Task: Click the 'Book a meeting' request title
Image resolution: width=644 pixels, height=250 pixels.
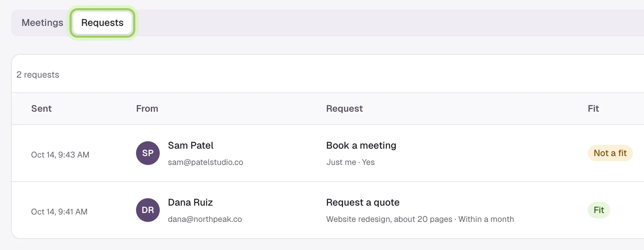Action: [361, 145]
